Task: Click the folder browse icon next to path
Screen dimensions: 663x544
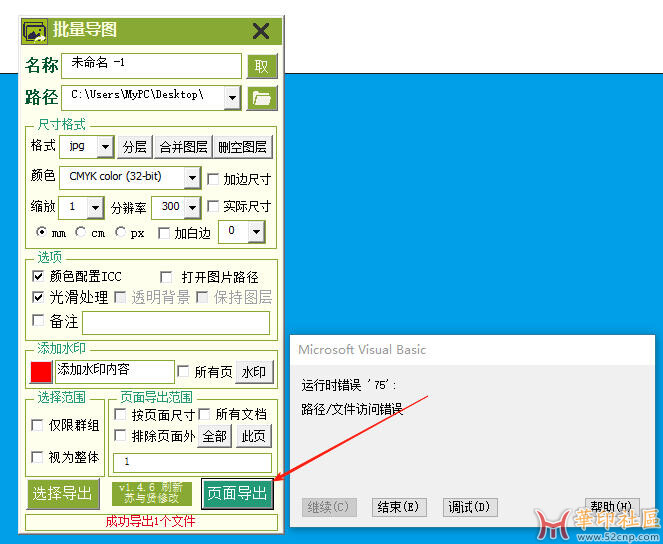Action: [261, 97]
